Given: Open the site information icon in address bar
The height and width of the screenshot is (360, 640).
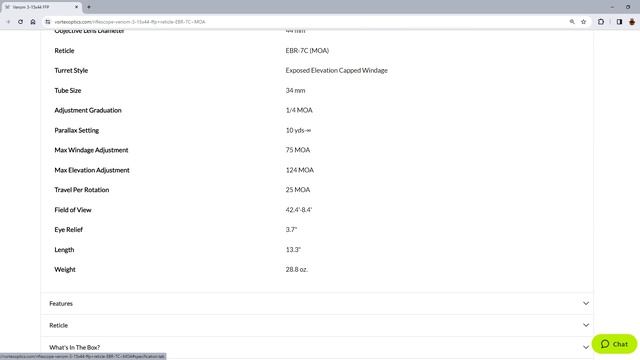Looking at the screenshot, I should pos(48,22).
